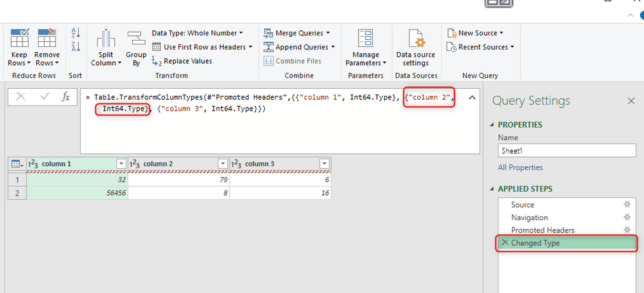644x293 pixels.
Task: Open settings gear for Navigation step
Action: pyautogui.click(x=627, y=218)
